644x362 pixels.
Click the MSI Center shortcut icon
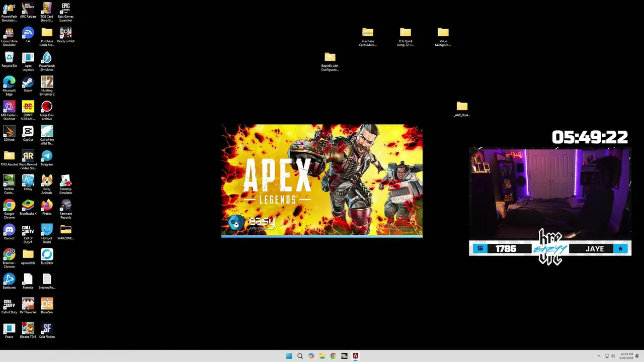tap(9, 111)
